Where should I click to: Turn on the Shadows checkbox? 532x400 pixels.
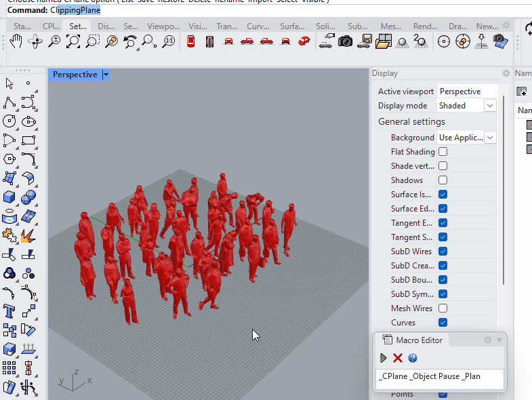(443, 180)
